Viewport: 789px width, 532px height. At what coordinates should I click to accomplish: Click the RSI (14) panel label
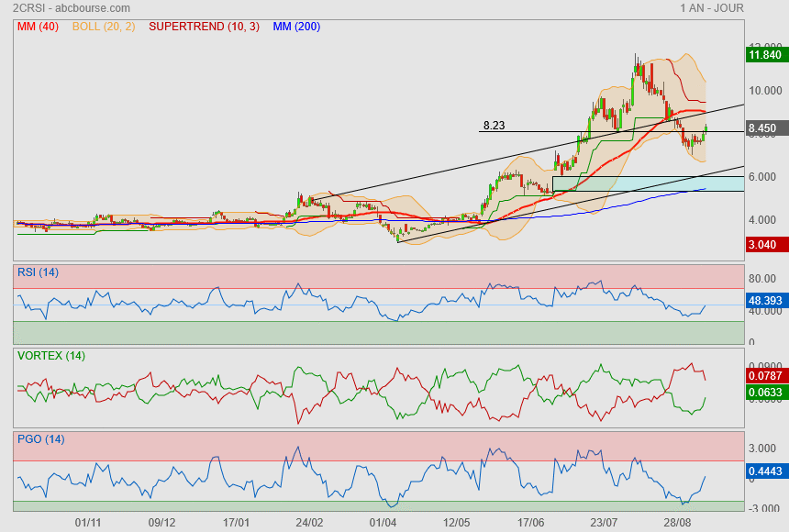(x=39, y=272)
